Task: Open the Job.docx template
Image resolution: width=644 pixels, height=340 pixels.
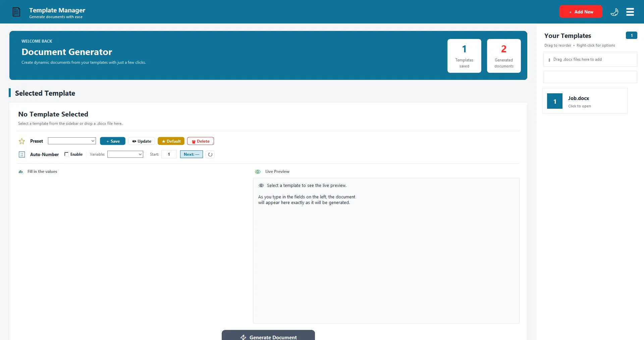Action: click(585, 101)
